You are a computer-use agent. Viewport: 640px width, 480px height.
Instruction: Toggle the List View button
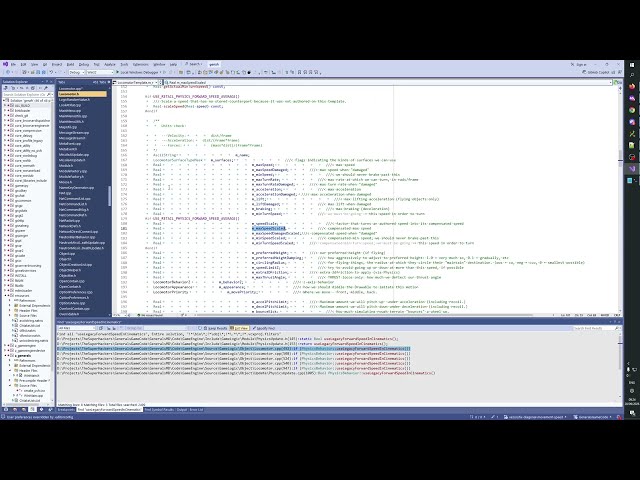[x=239, y=328]
